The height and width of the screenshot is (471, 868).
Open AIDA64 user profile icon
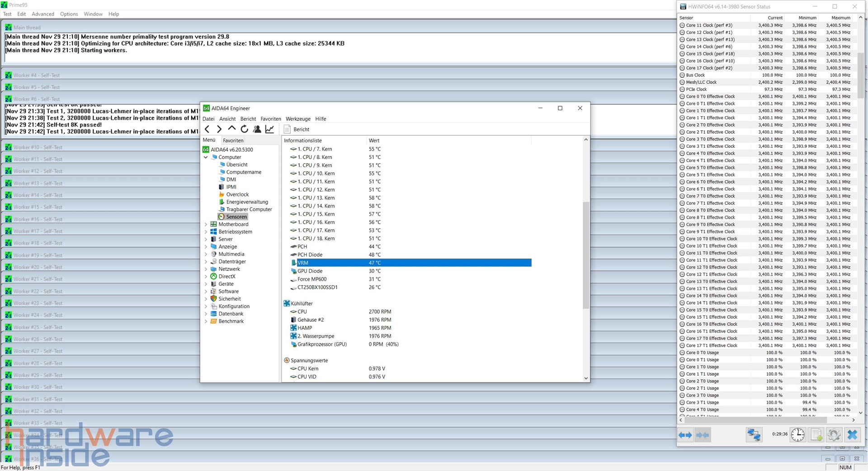coord(257,129)
